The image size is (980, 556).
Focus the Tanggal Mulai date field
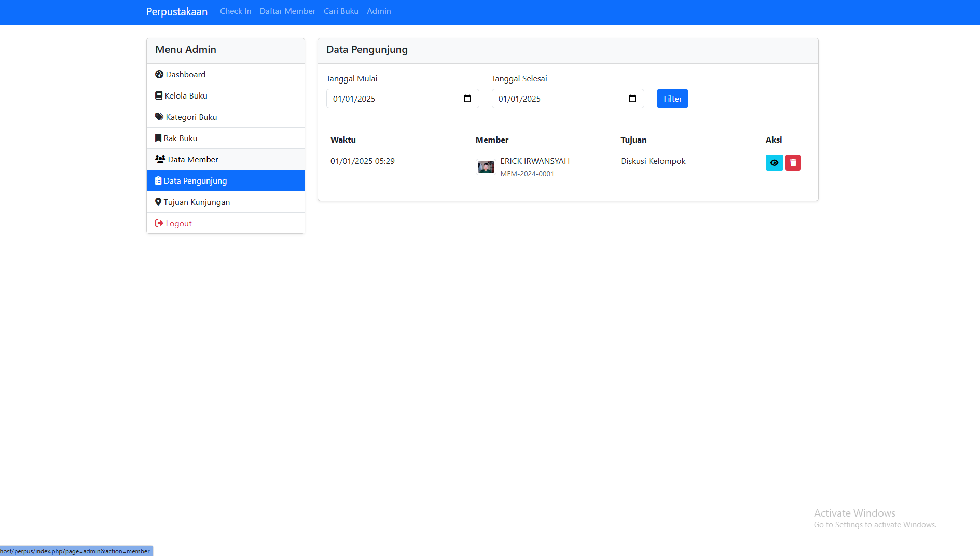coord(403,99)
